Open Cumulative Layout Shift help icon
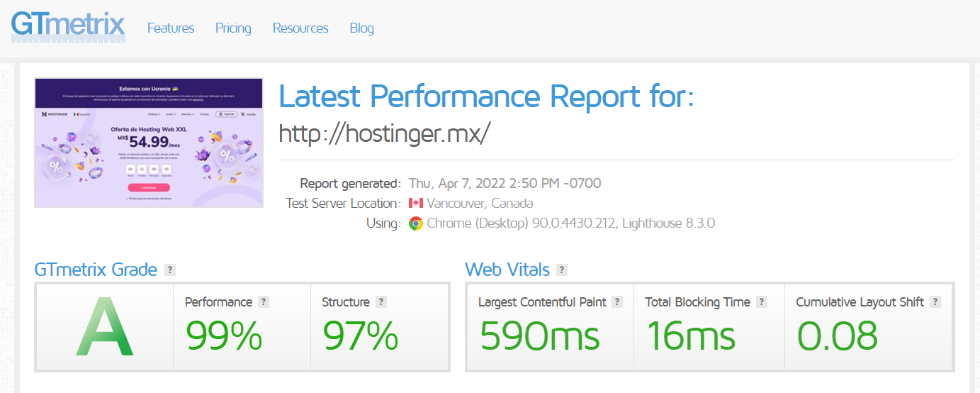Image resolution: width=980 pixels, height=393 pixels. [x=935, y=301]
